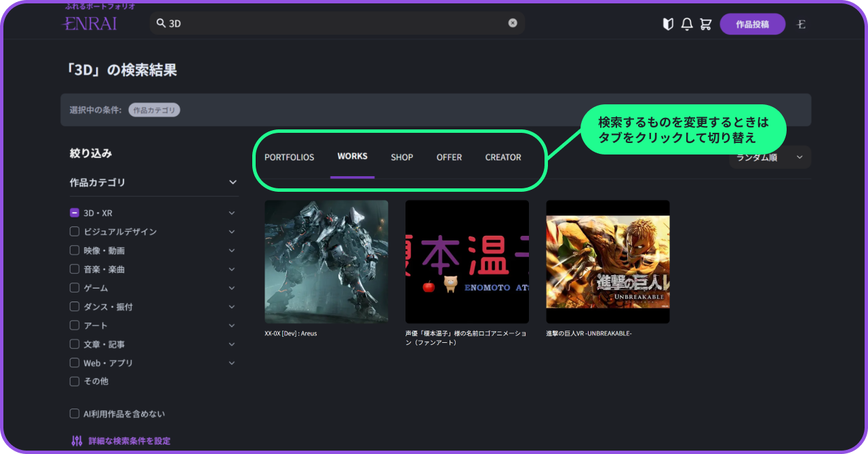The image size is (868, 454).
Task: Enable AI利用作品を含めない checkbox
Action: [75, 414]
